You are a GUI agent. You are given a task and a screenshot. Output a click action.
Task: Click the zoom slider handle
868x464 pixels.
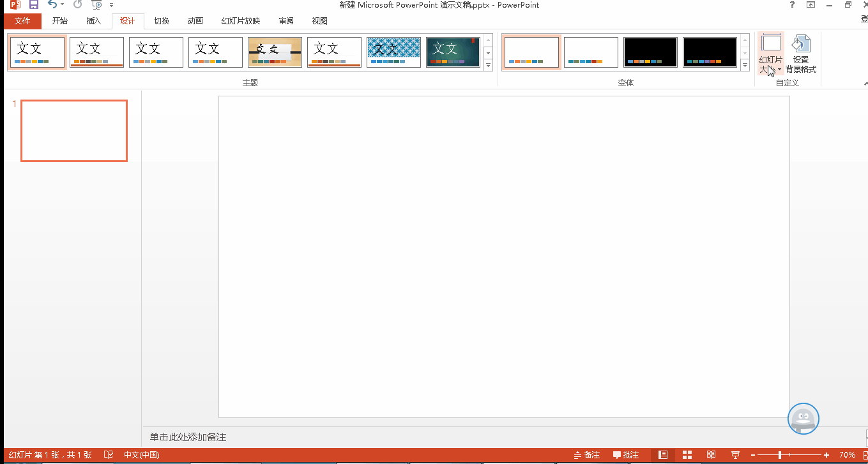(x=780, y=455)
